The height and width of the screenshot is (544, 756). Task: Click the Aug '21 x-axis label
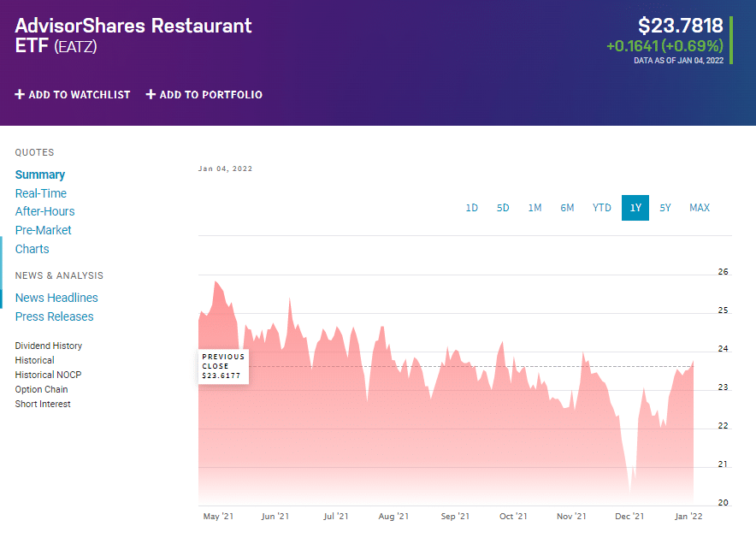393,516
